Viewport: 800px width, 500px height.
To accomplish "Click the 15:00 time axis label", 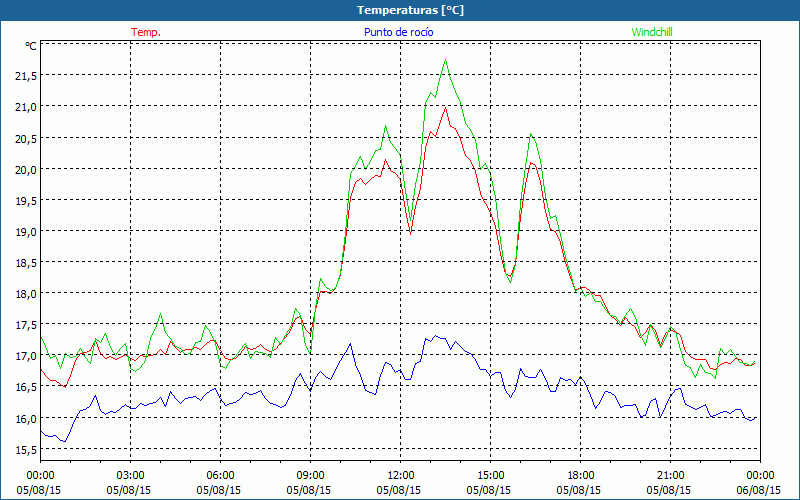I will click(x=490, y=476).
